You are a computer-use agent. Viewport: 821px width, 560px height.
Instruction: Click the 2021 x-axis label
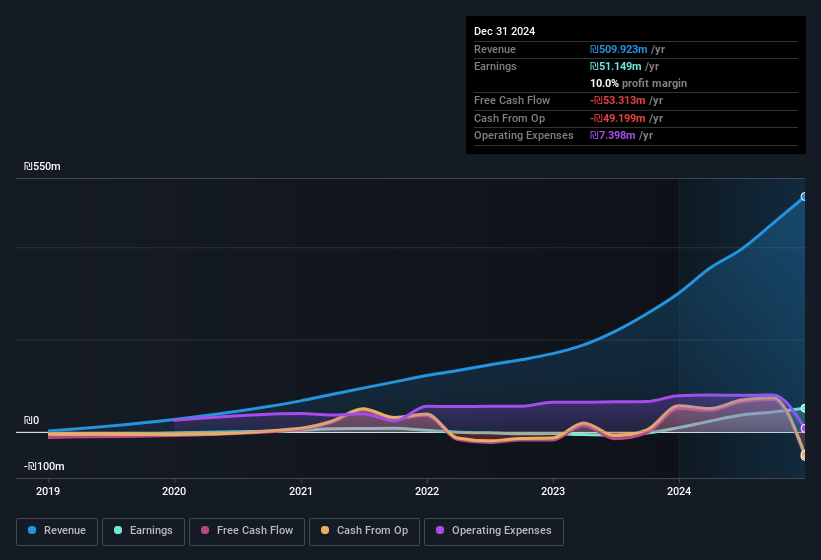(301, 491)
